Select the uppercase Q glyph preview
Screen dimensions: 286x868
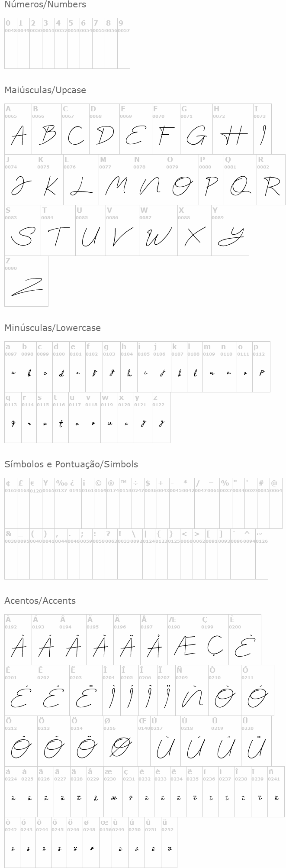[x=240, y=186]
